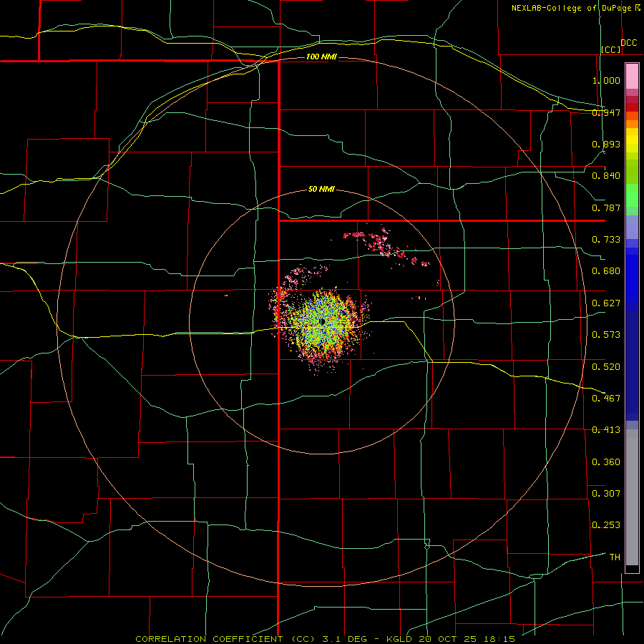This screenshot has height=644, width=644.
Task: Click the TH label at the scale bottom
Action: pyautogui.click(x=615, y=557)
